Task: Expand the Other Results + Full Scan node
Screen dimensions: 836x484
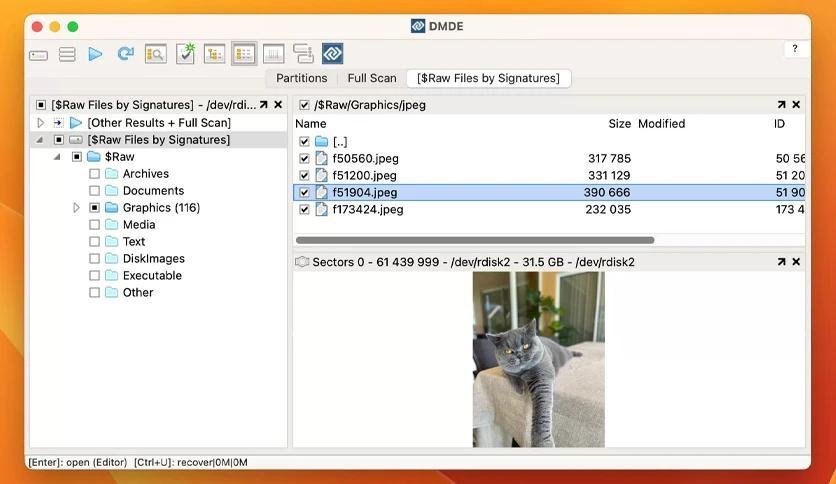Action: 41,123
